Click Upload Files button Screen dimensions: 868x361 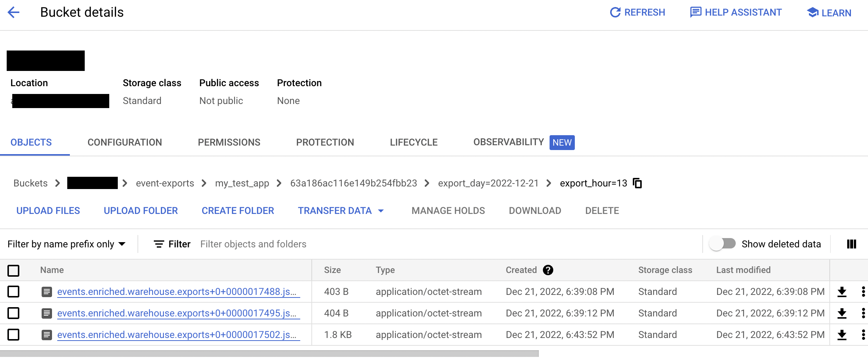[48, 211]
